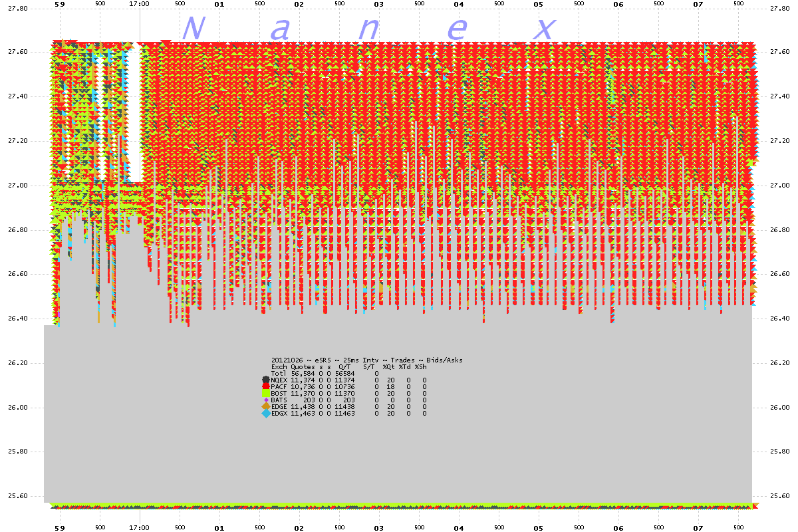798x532 pixels.
Task: Click the NQEX quotes value '11,374'
Action: tap(303, 380)
